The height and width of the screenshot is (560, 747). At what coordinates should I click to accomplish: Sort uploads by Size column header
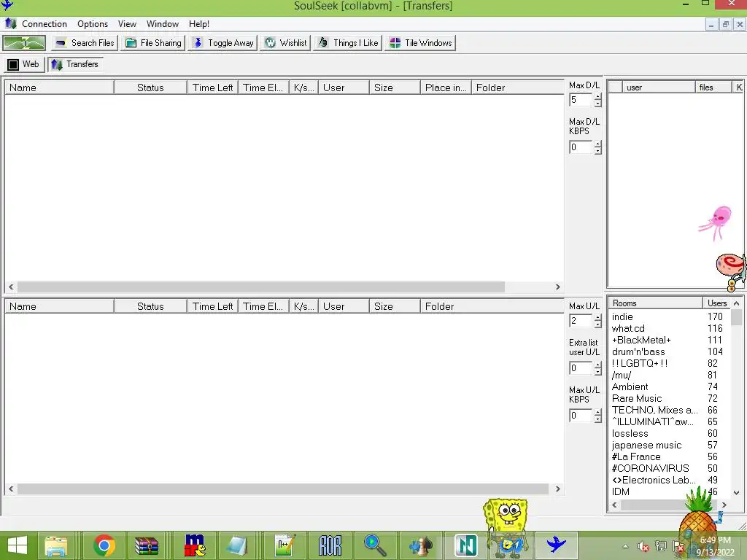395,306
